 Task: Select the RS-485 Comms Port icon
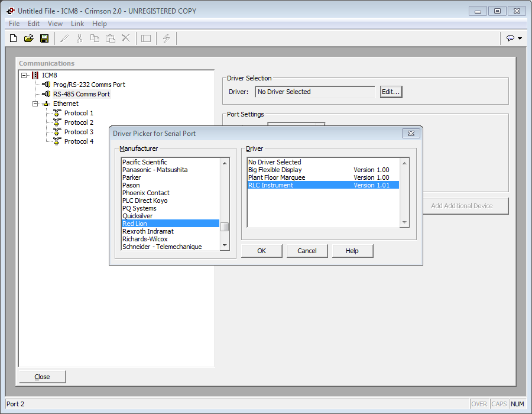pyautogui.click(x=46, y=94)
